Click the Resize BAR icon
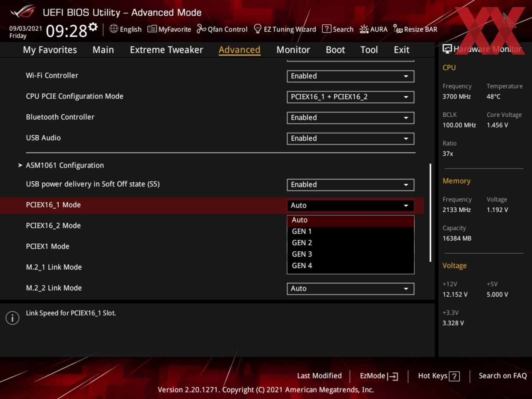This screenshot has height=399, width=532. 398,29
